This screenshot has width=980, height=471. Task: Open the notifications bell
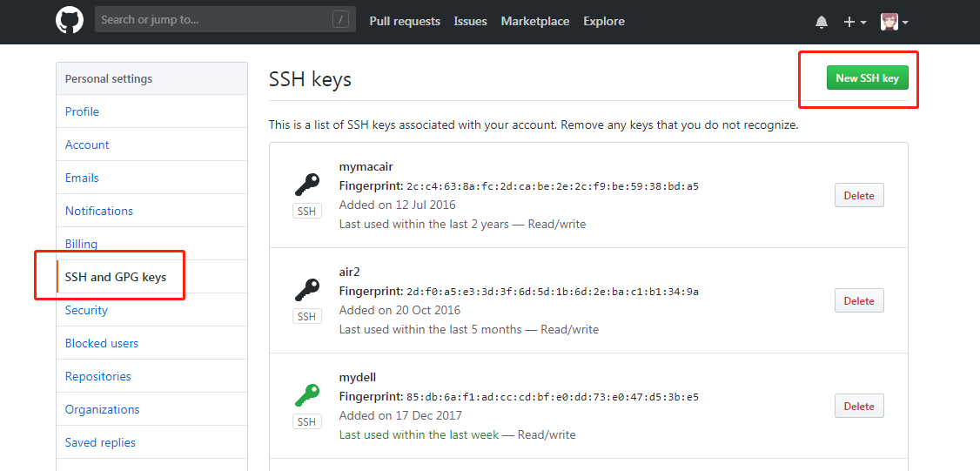822,22
